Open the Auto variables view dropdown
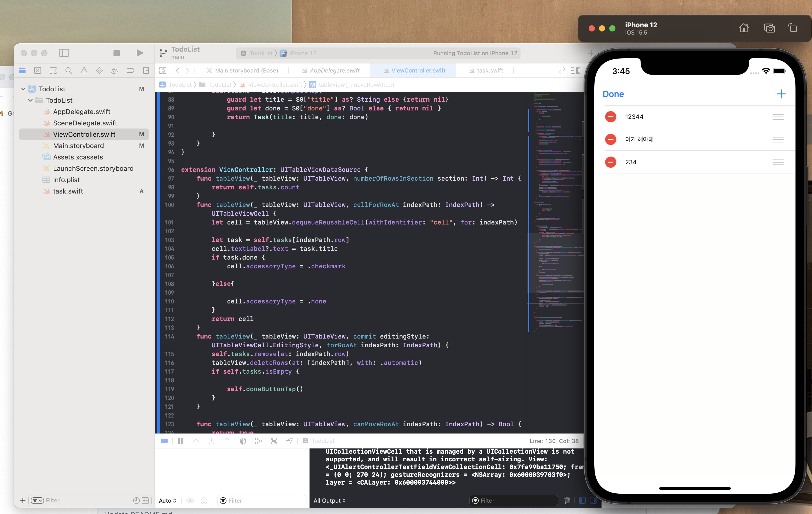The height and width of the screenshot is (514, 812). [167, 501]
